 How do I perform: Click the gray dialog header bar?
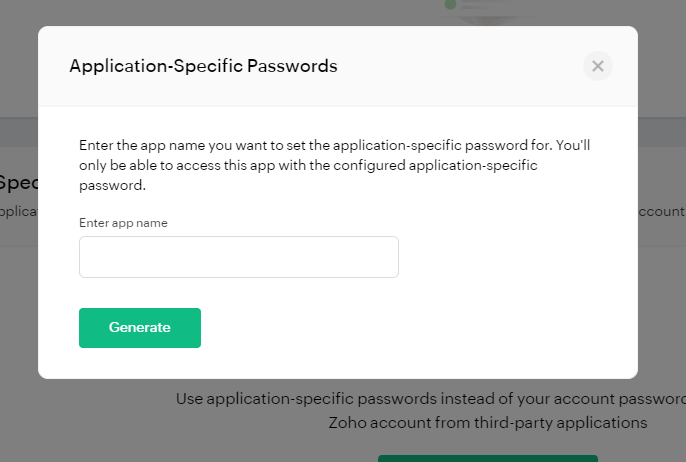(338, 66)
